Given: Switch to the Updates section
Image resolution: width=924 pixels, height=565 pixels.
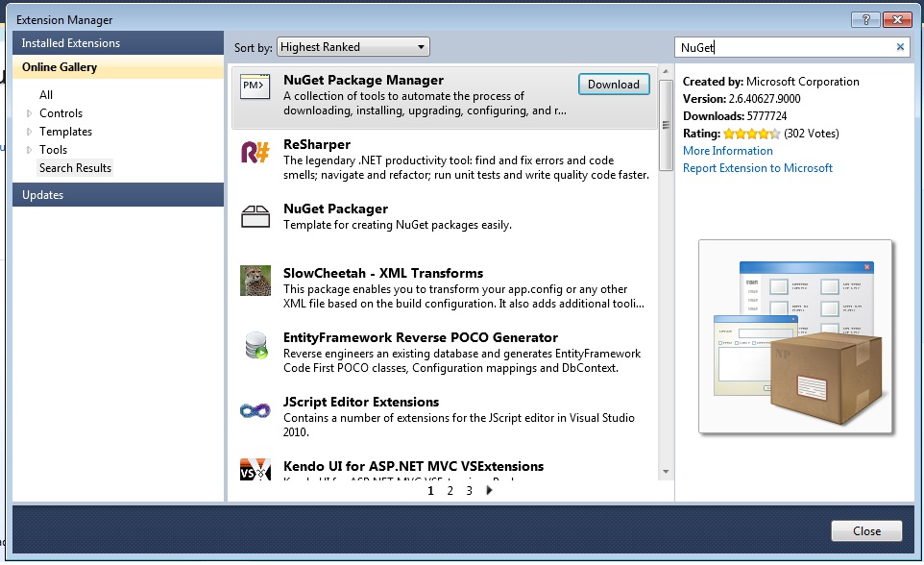Looking at the screenshot, I should 44,194.
